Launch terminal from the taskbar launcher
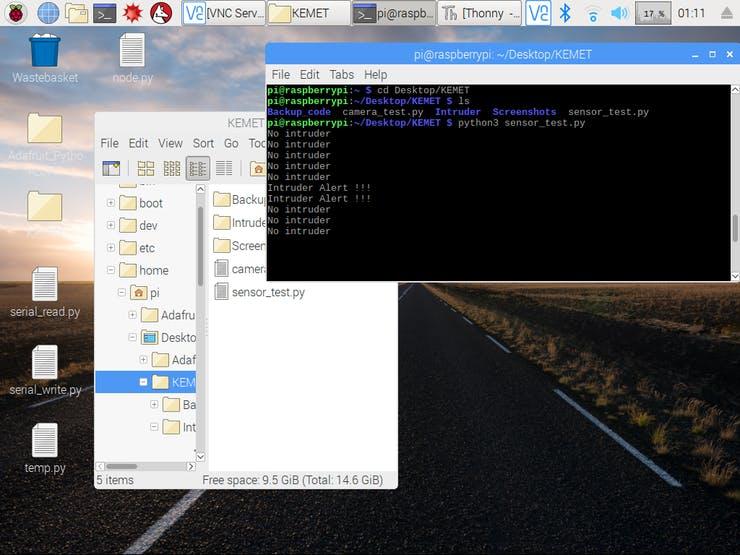This screenshot has width=740, height=555. pos(104,13)
